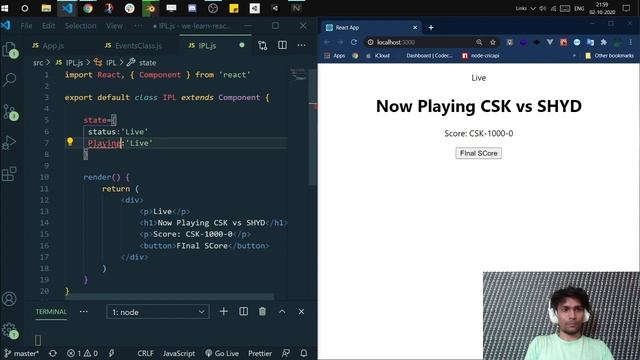Click the lightning bolt status bar icon

coord(111,353)
